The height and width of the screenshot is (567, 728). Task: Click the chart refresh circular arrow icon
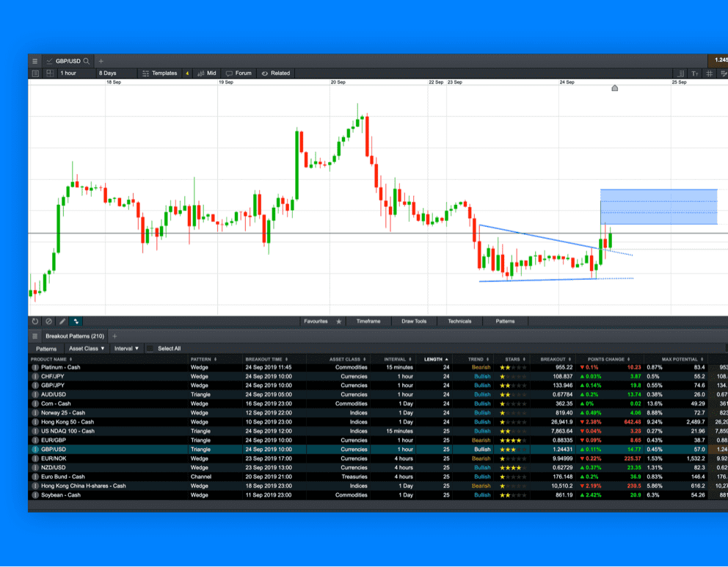pyautogui.click(x=34, y=321)
